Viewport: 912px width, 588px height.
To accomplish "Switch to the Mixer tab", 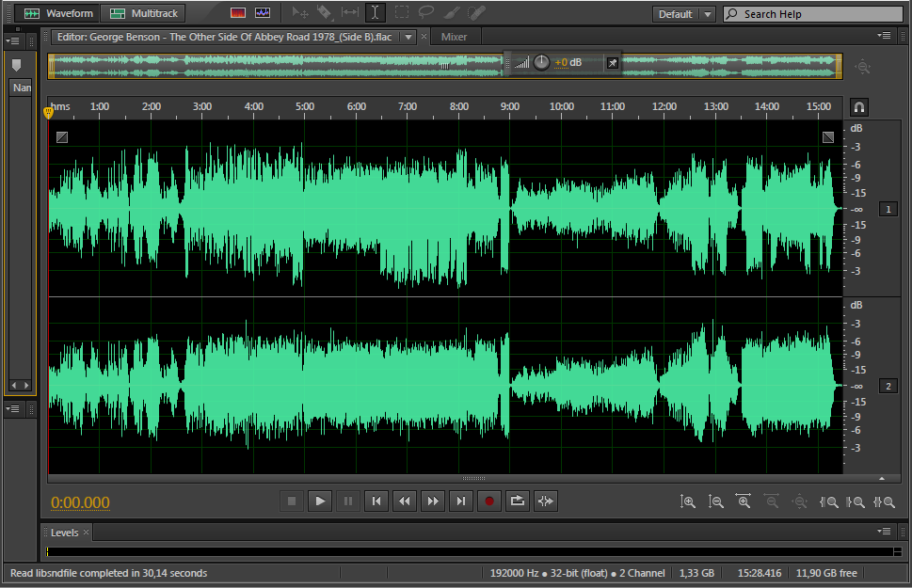I will click(x=454, y=37).
